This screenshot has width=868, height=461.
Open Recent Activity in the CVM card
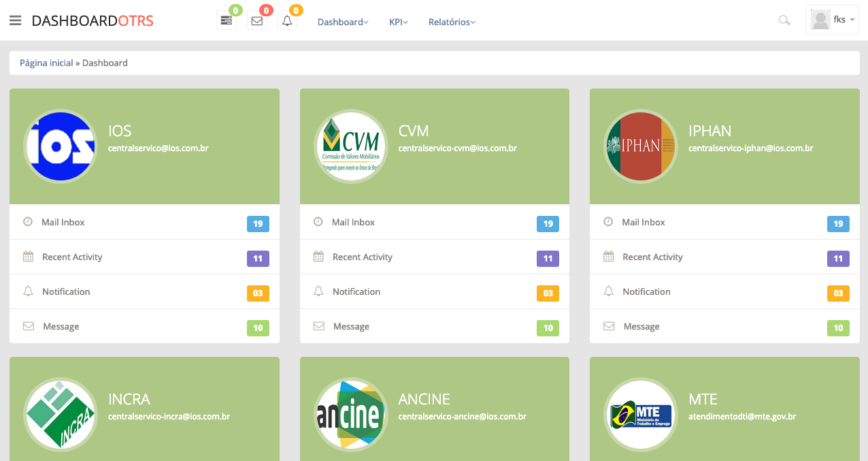362,257
